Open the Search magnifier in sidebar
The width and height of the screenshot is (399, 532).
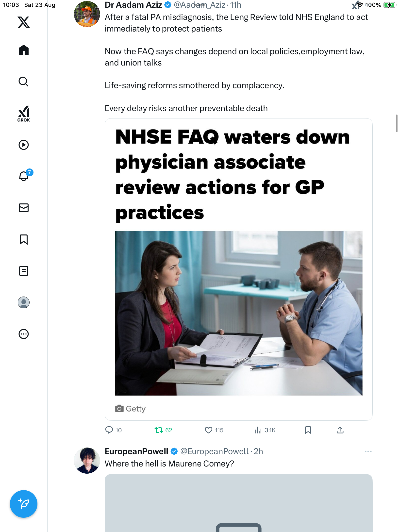(x=24, y=82)
